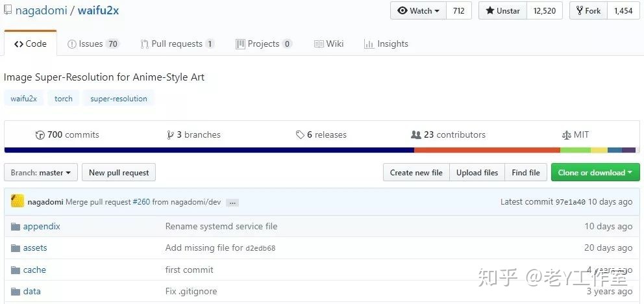Open the assets folder
This screenshot has width=644, height=304.
(x=35, y=248)
